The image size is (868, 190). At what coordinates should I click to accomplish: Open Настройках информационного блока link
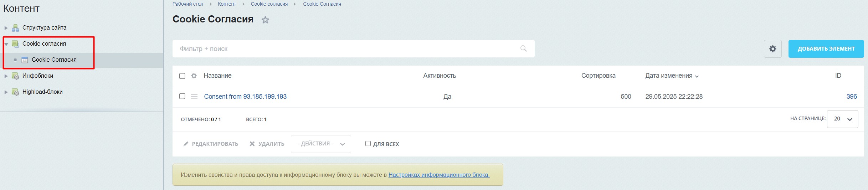(x=438, y=175)
